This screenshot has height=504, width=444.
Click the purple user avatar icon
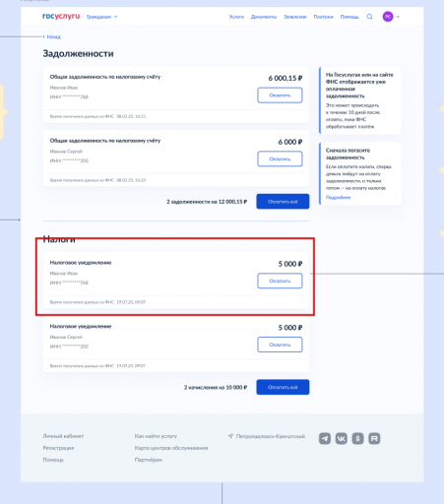(x=388, y=17)
